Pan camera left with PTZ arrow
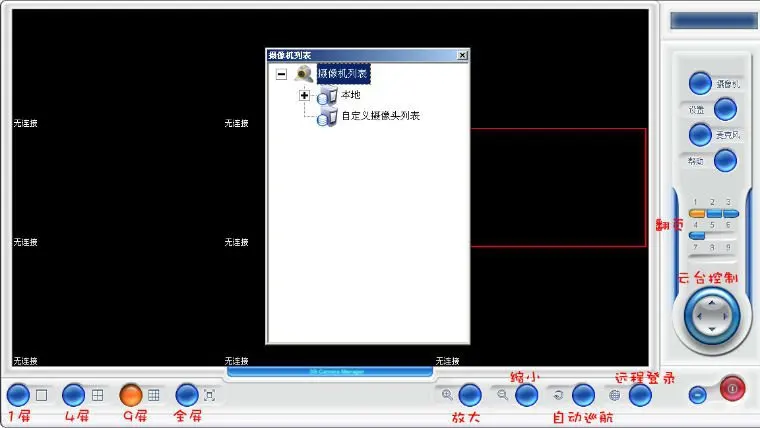760x428 pixels. [698, 316]
